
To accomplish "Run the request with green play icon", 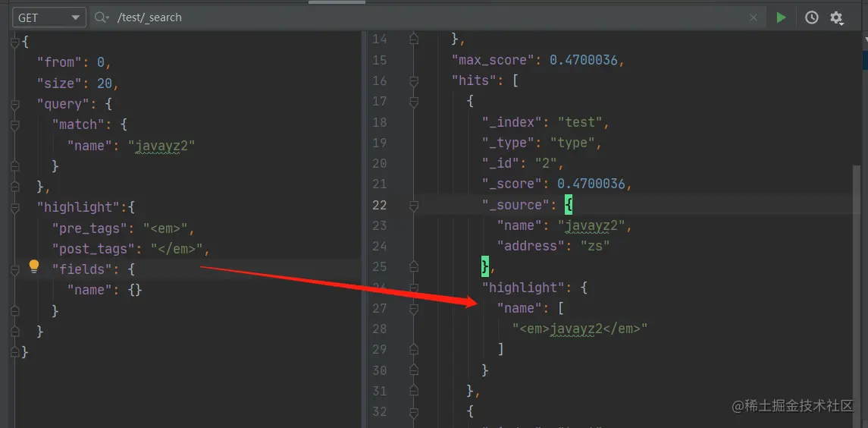I will (x=781, y=17).
